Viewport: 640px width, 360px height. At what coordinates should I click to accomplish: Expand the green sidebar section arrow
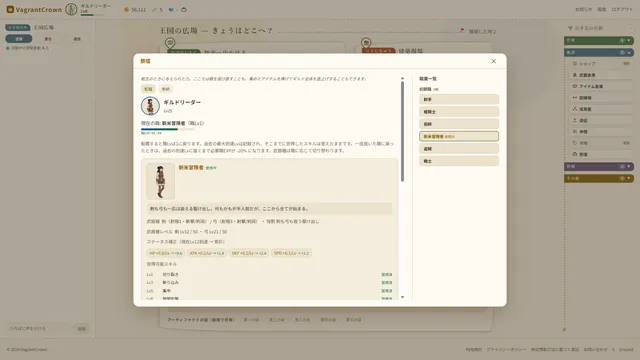coord(629,40)
